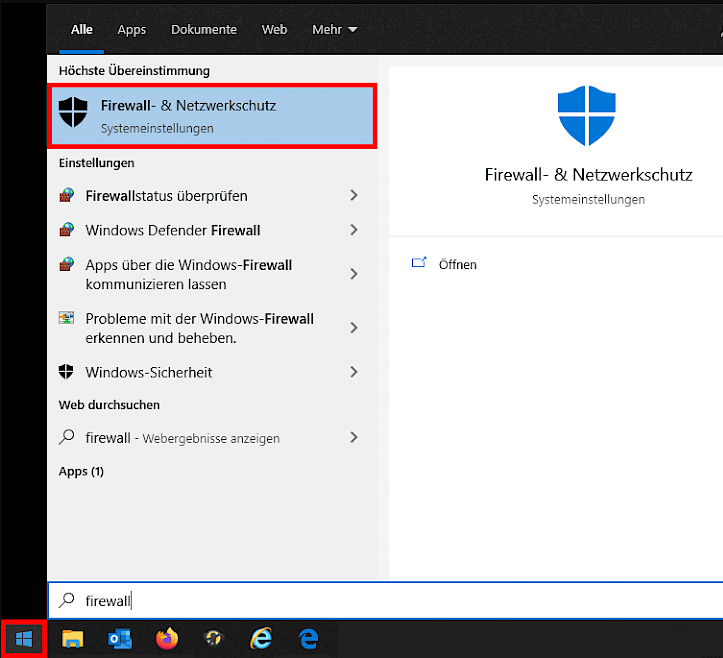Open Microsoft Edge taskbar icon
This screenshot has width=723, height=658.
click(308, 639)
